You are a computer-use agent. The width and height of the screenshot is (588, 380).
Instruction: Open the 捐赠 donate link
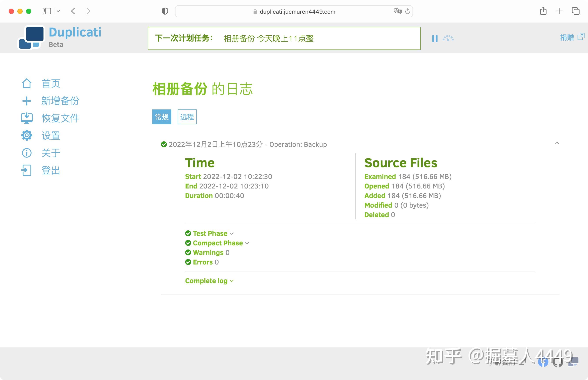pos(572,37)
